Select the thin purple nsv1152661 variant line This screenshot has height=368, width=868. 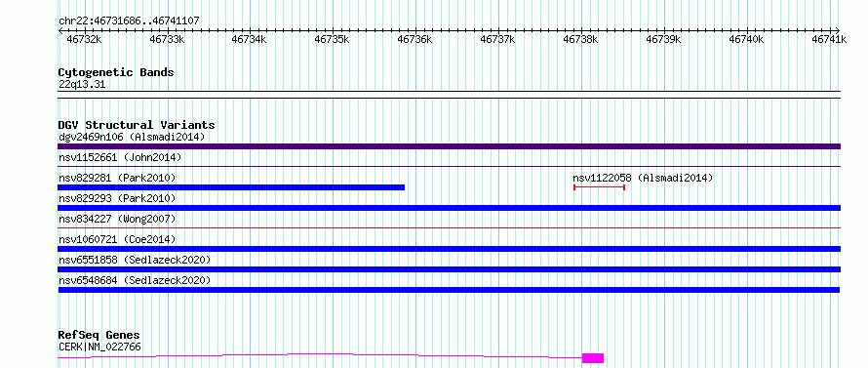pyautogui.click(x=449, y=166)
